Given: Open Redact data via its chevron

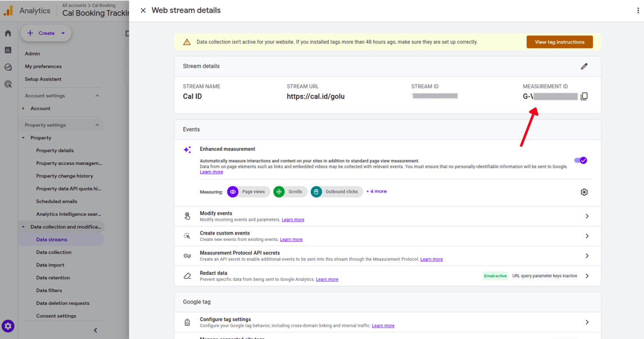Looking at the screenshot, I should [x=587, y=276].
